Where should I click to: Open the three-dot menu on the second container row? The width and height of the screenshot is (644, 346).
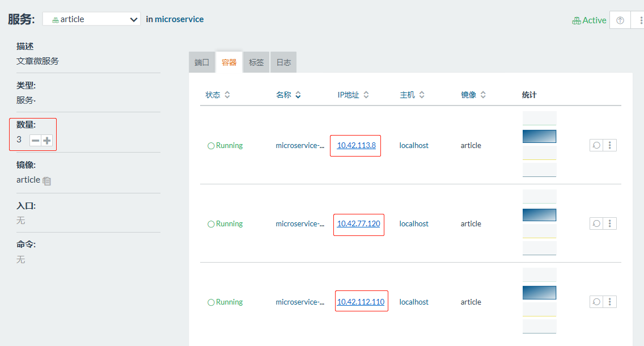click(x=610, y=223)
